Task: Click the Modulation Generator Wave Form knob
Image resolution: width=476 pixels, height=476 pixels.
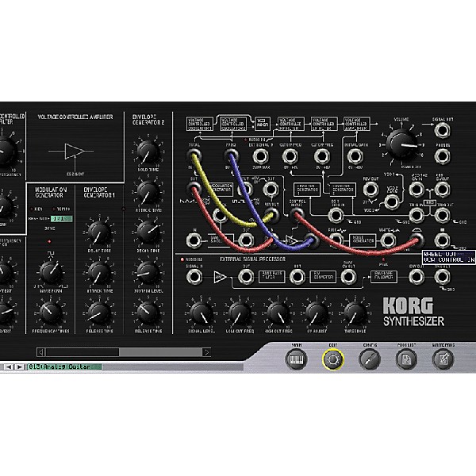Action: [51, 273]
